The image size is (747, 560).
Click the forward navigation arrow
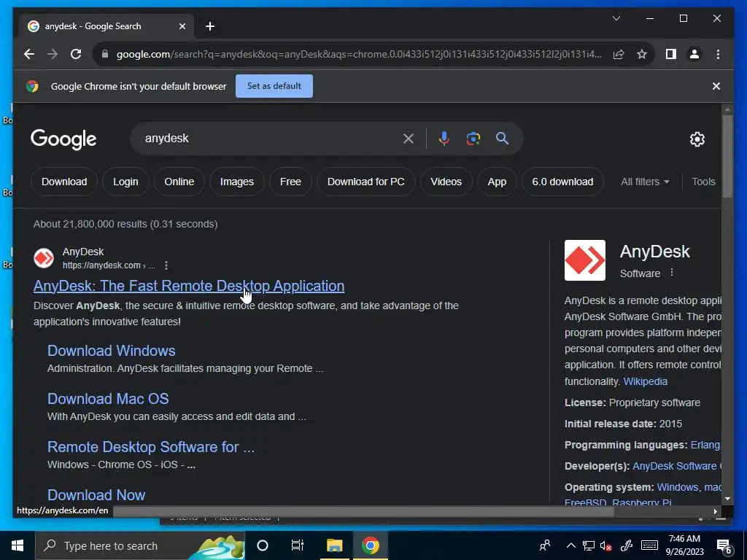coord(53,54)
